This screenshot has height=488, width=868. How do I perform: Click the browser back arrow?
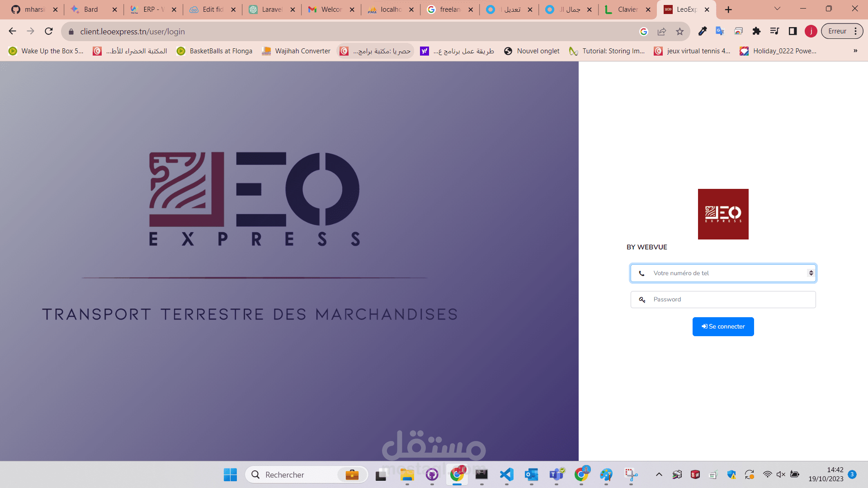(x=12, y=31)
